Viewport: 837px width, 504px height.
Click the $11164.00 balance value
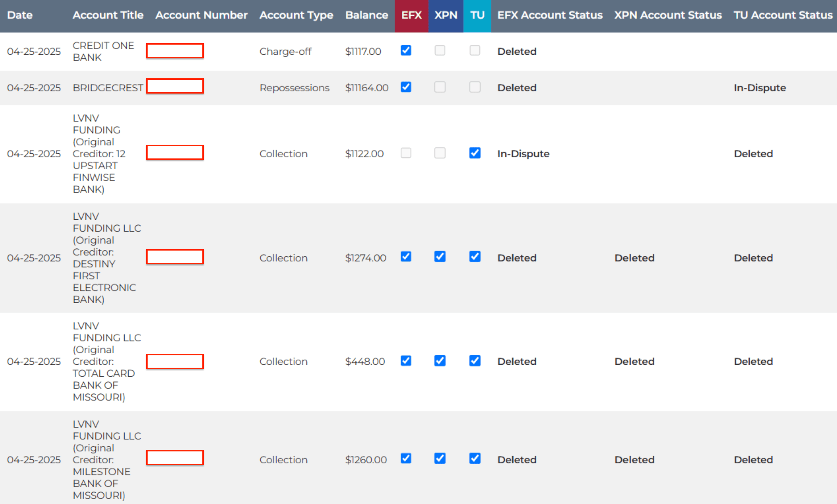(x=367, y=88)
